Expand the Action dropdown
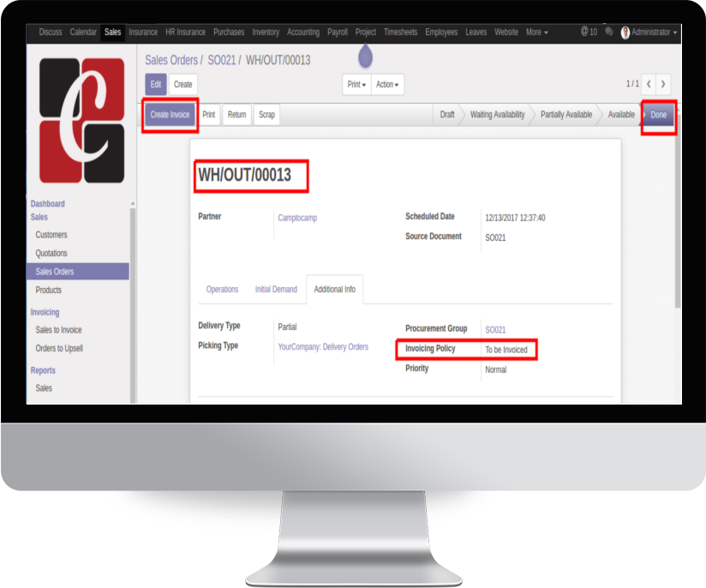The height and width of the screenshot is (588, 706). 387,84
